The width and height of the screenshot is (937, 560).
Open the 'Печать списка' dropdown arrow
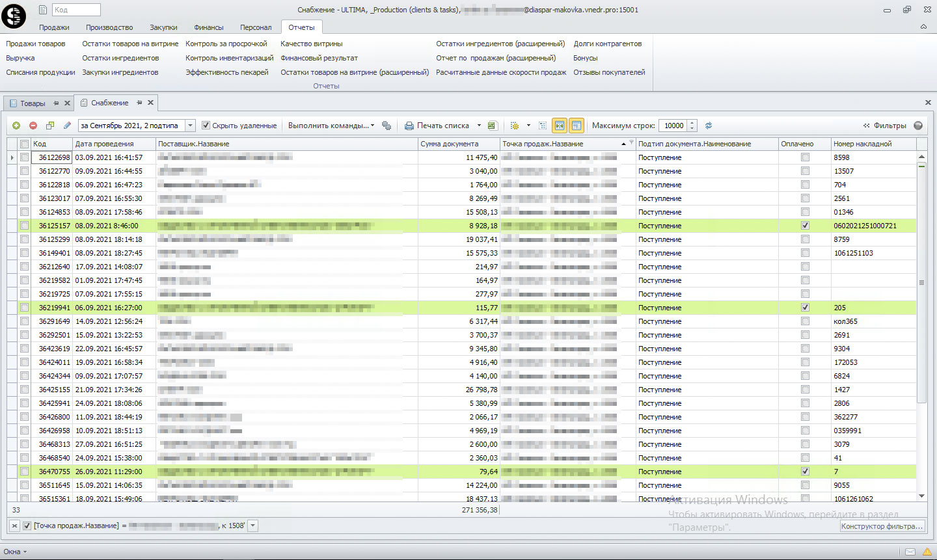tap(479, 126)
